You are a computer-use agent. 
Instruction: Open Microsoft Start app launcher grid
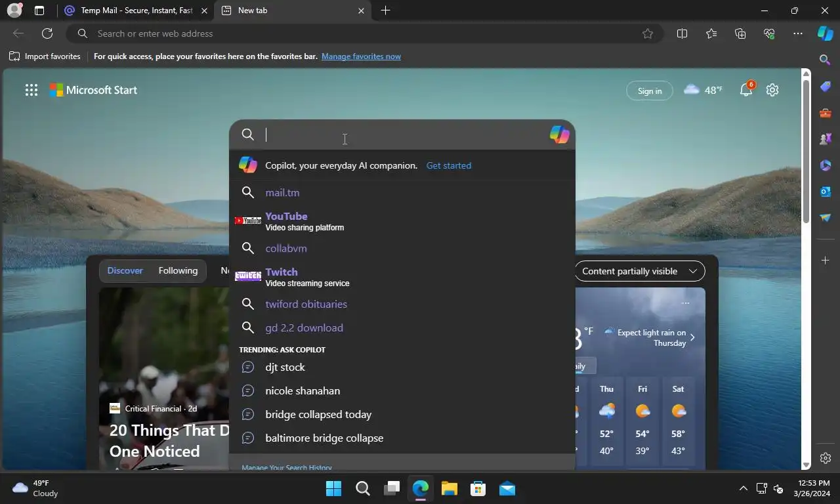pos(31,91)
